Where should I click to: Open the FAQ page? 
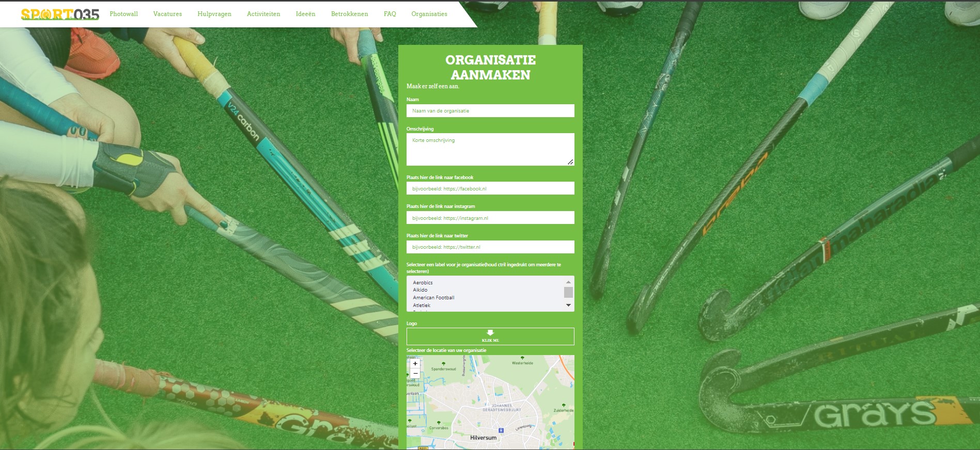coord(390,14)
